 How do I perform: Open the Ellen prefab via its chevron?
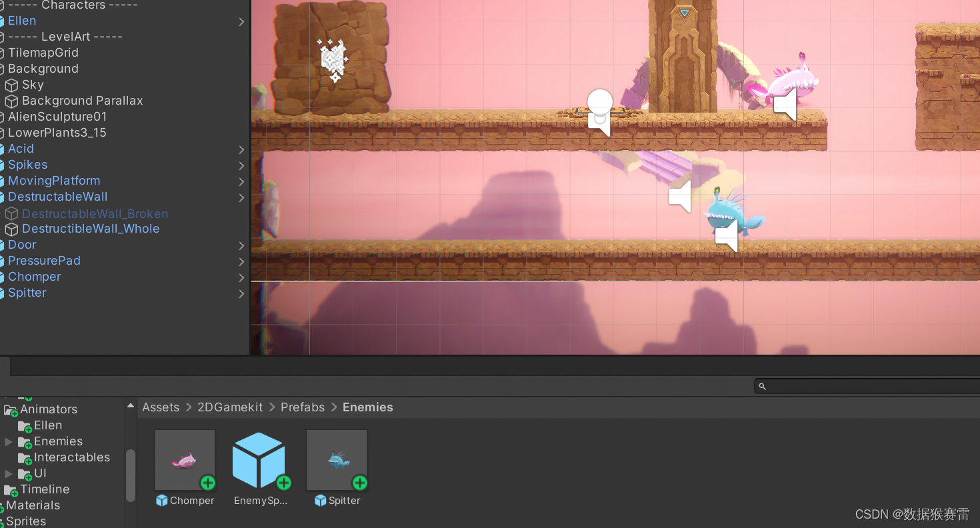coord(241,22)
